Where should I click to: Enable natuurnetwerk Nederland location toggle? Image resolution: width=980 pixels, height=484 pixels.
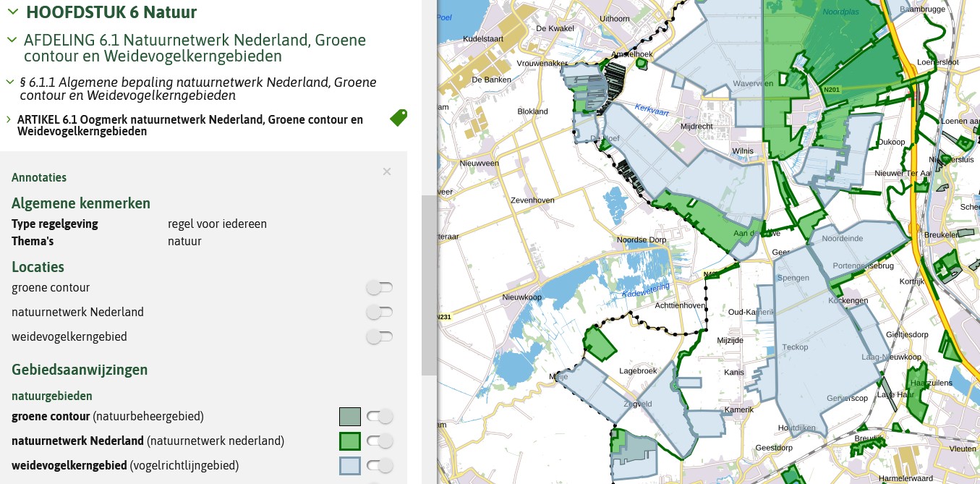pyautogui.click(x=380, y=313)
